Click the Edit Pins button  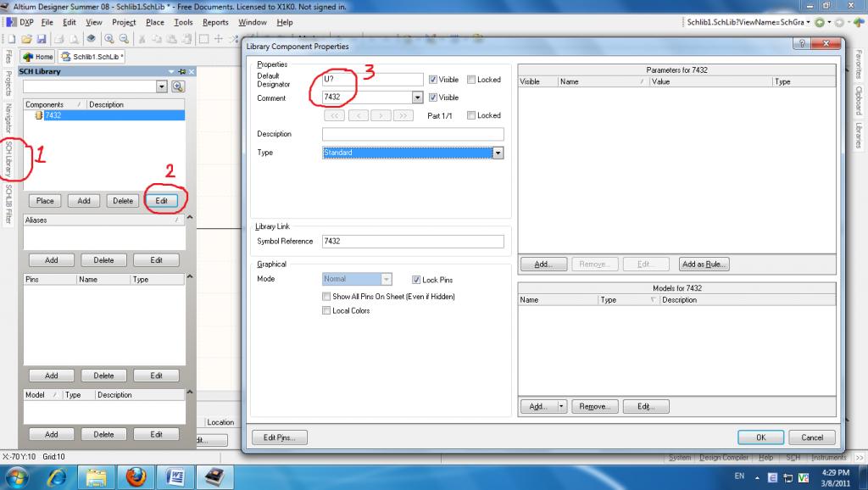click(x=280, y=437)
